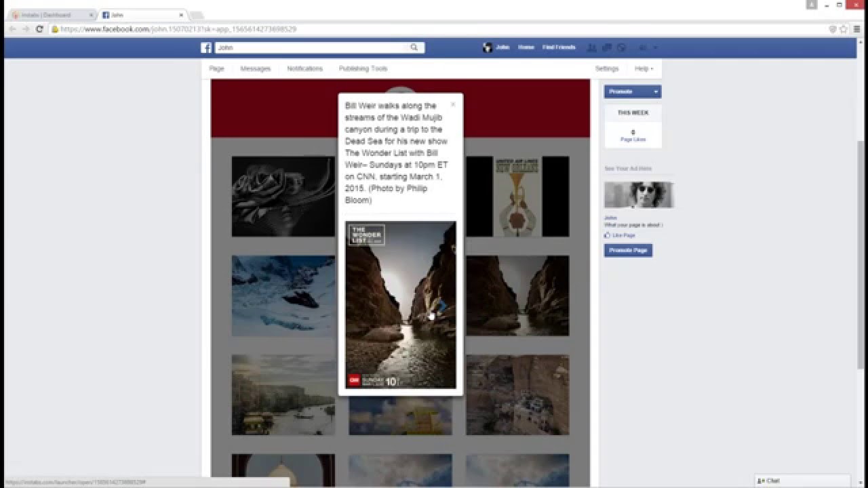Click the Chrome user profile icon

point(812,5)
